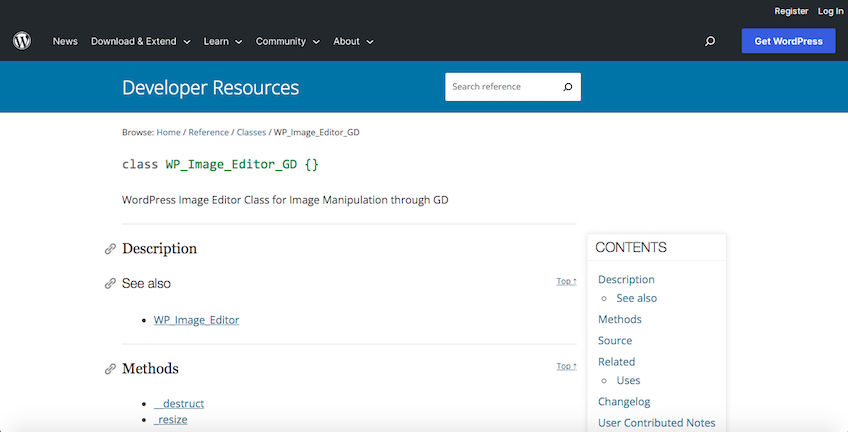Image resolution: width=848 pixels, height=432 pixels.
Task: Jump to Related in Contents panel
Action: (x=617, y=362)
